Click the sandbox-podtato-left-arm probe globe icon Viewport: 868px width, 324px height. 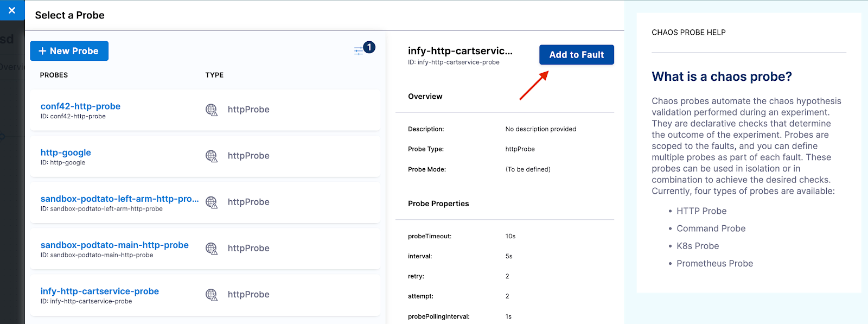[x=212, y=202]
